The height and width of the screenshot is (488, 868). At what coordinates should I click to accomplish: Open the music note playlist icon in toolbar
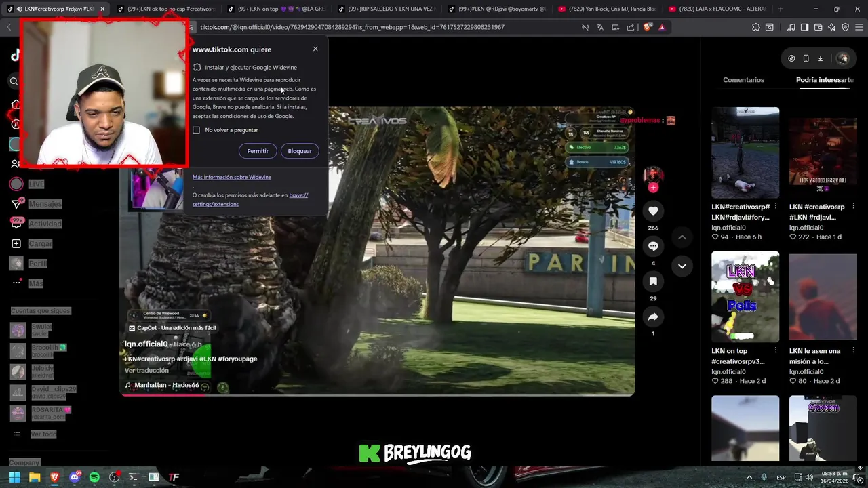tap(791, 27)
